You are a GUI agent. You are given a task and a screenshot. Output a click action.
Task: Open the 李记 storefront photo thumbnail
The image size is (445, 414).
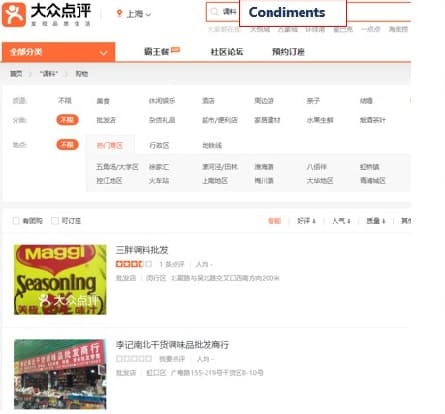(60, 374)
